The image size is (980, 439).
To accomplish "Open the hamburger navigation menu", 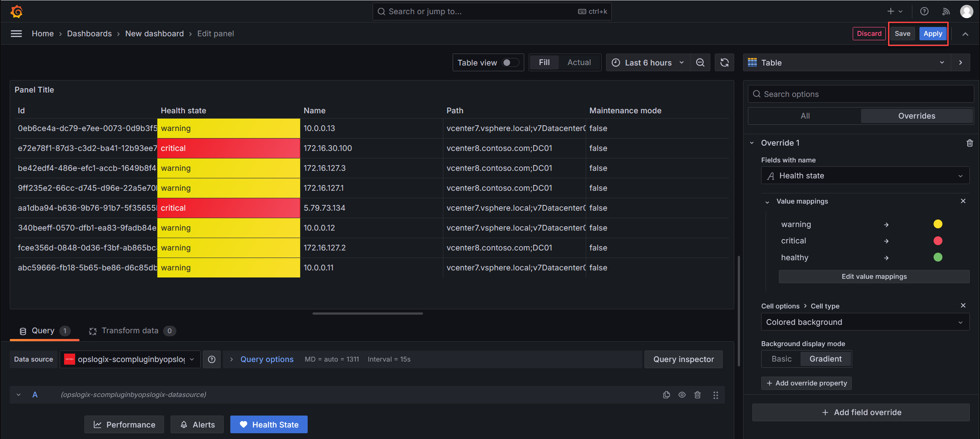I will click(x=16, y=34).
